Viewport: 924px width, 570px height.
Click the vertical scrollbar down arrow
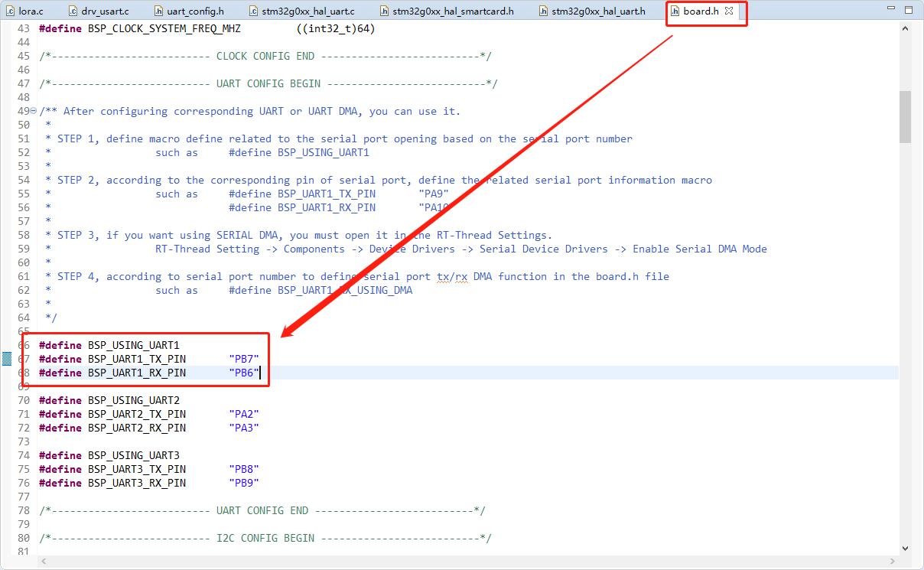(906, 548)
